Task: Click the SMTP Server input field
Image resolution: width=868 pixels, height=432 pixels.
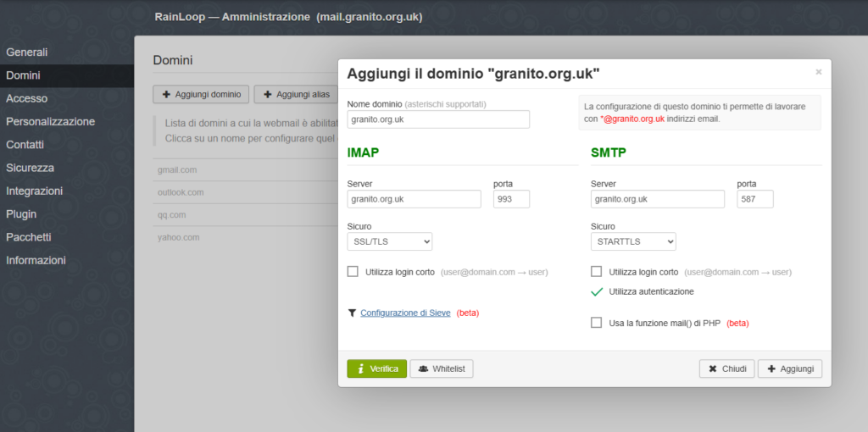Action: [657, 199]
